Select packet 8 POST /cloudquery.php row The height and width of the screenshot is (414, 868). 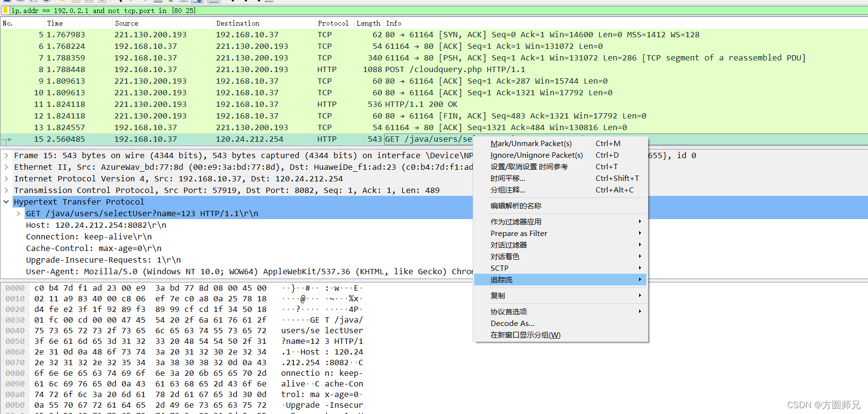coord(434,70)
